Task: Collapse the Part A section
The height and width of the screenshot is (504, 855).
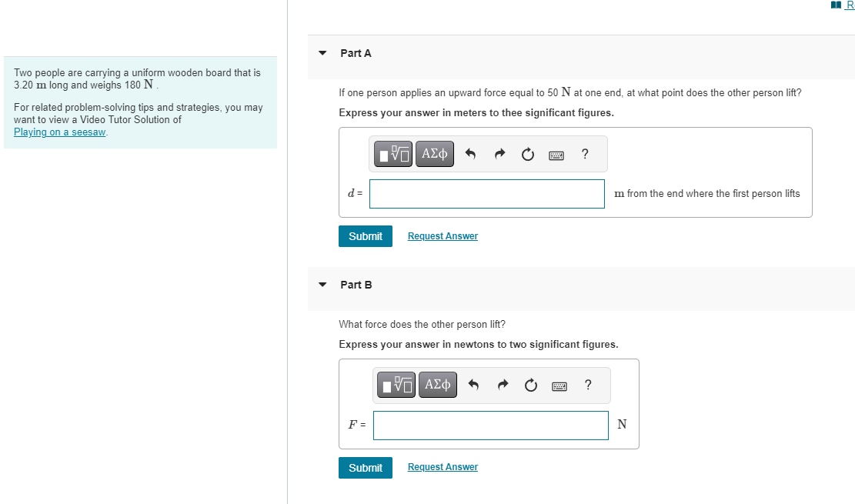Action: pos(322,53)
